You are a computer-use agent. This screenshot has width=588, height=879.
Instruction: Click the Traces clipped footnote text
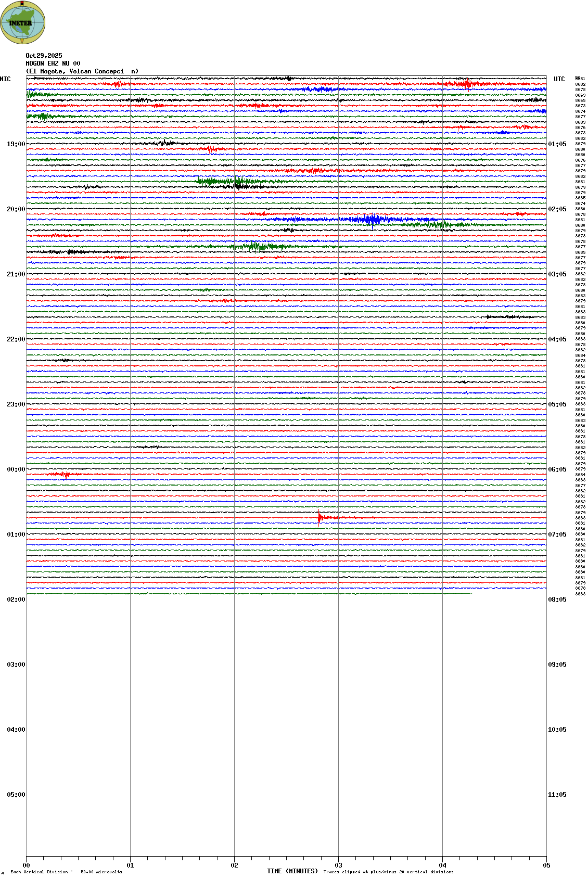coord(388,872)
